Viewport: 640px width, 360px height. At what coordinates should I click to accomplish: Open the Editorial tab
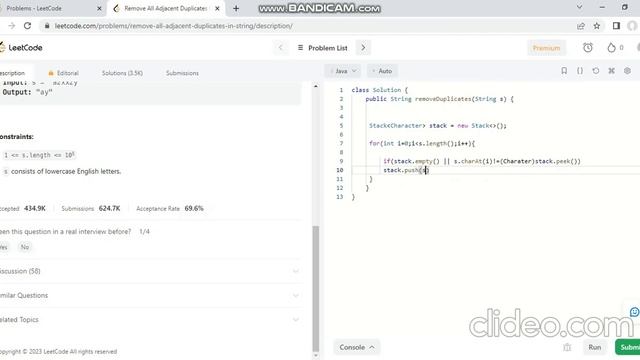(63, 73)
